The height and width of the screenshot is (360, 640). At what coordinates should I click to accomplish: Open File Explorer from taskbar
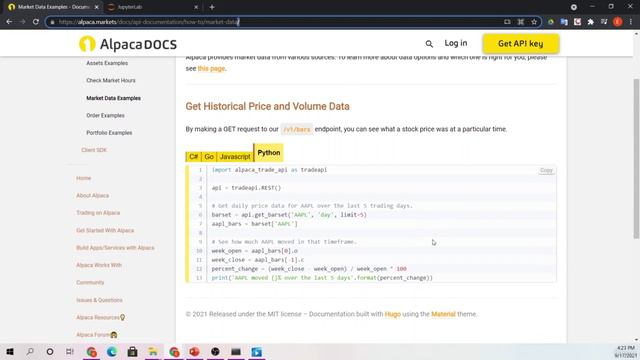click(153, 351)
